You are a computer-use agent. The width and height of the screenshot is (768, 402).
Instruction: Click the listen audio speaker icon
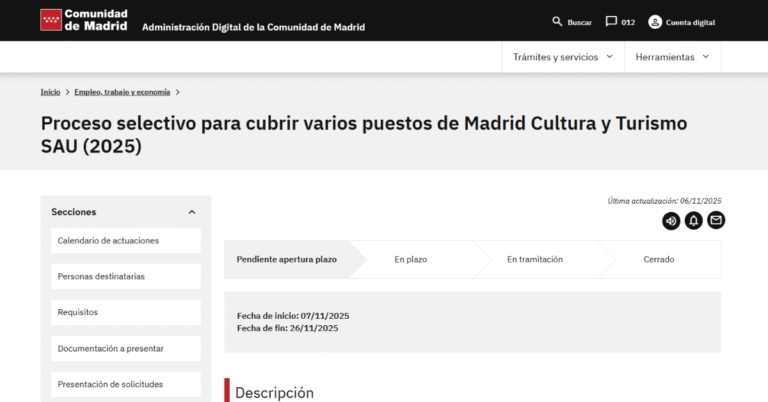[671, 221]
